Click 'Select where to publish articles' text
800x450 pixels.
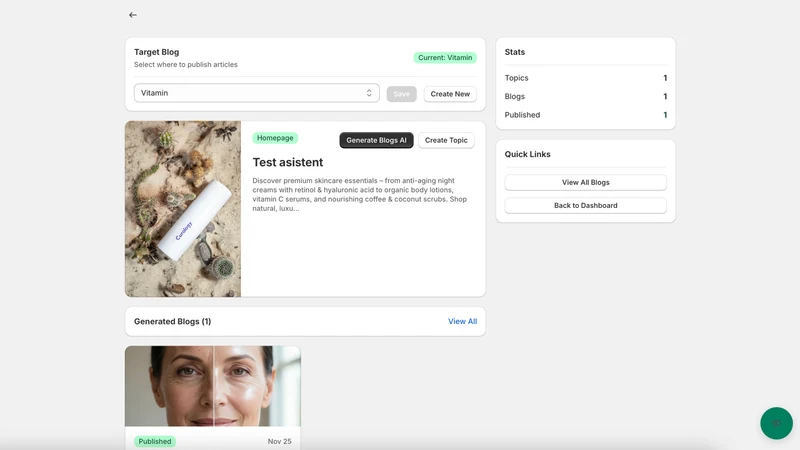pyautogui.click(x=186, y=65)
